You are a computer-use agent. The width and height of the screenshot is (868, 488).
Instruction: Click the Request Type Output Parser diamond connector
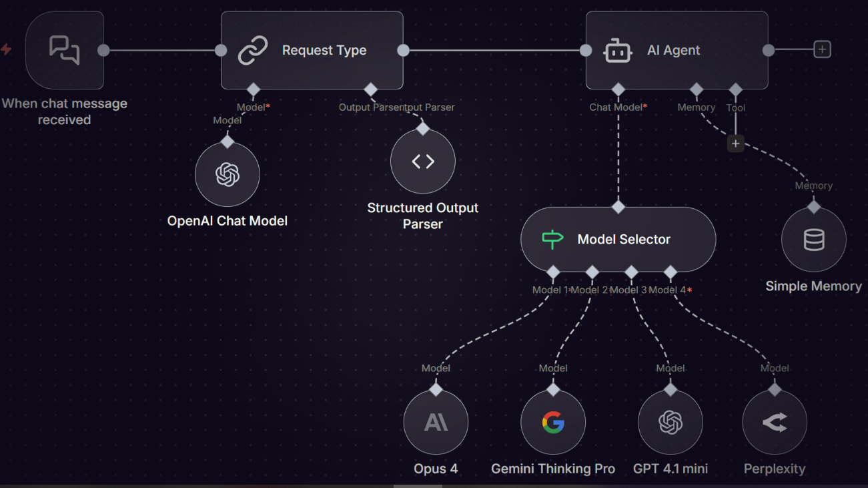(x=370, y=89)
